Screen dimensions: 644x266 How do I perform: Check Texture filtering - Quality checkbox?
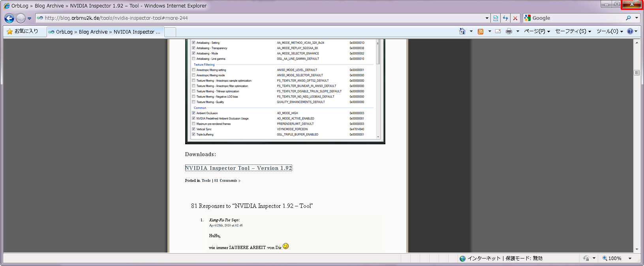tap(193, 102)
